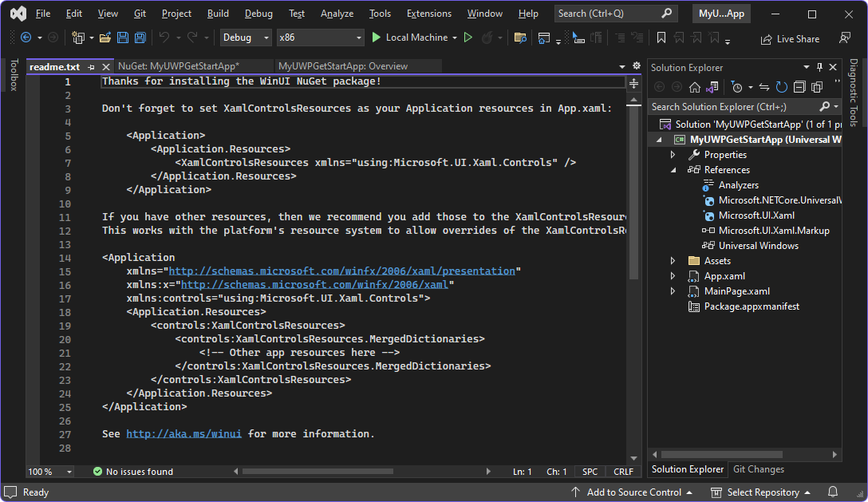Toggle word wrap via editor options icon
The height and width of the screenshot is (502, 868).
(x=636, y=67)
